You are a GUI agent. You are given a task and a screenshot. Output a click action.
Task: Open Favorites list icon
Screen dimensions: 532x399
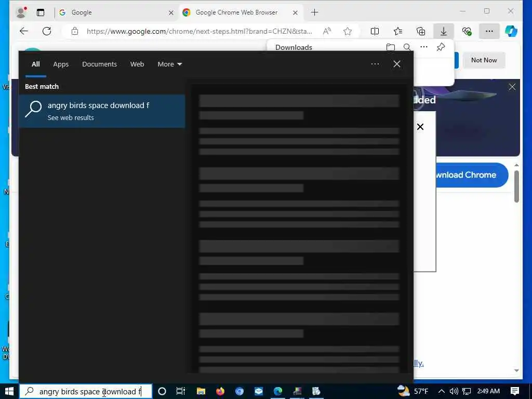[398, 31]
